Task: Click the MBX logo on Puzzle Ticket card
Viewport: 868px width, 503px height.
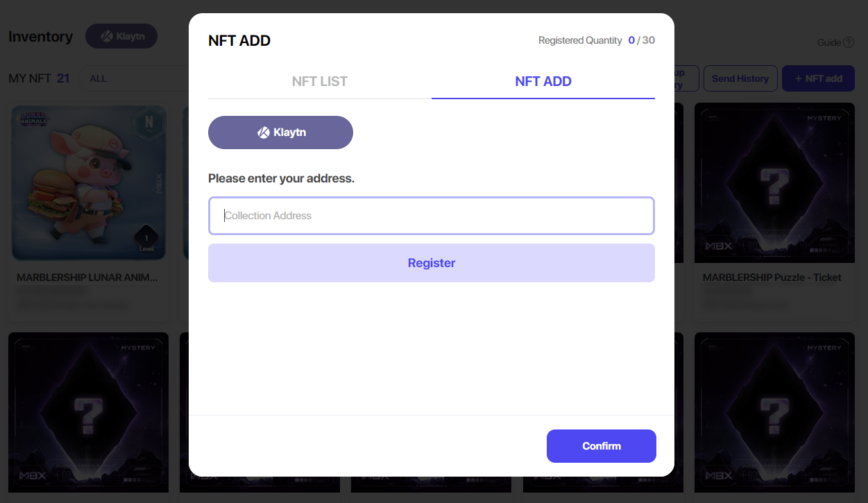Action: pyautogui.click(x=719, y=246)
